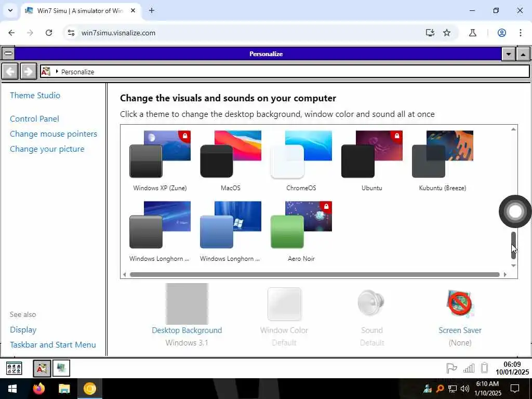532x399 pixels.
Task: Click the Personalize address bar icon
Action: (x=46, y=71)
